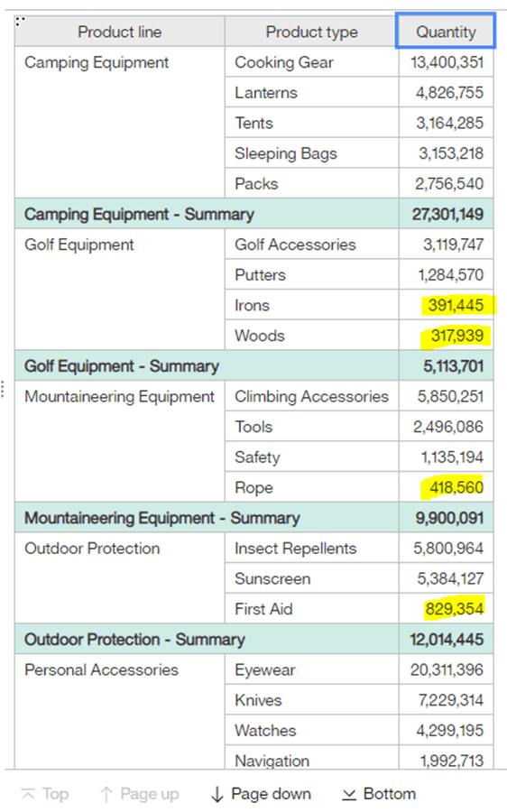Click Bottom navigation link
The width and height of the screenshot is (507, 812).
coord(390,793)
